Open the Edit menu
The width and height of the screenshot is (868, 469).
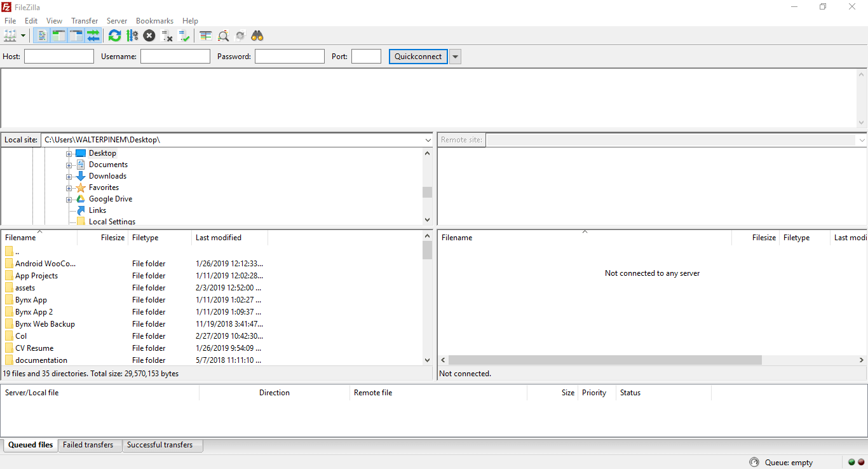(31, 21)
